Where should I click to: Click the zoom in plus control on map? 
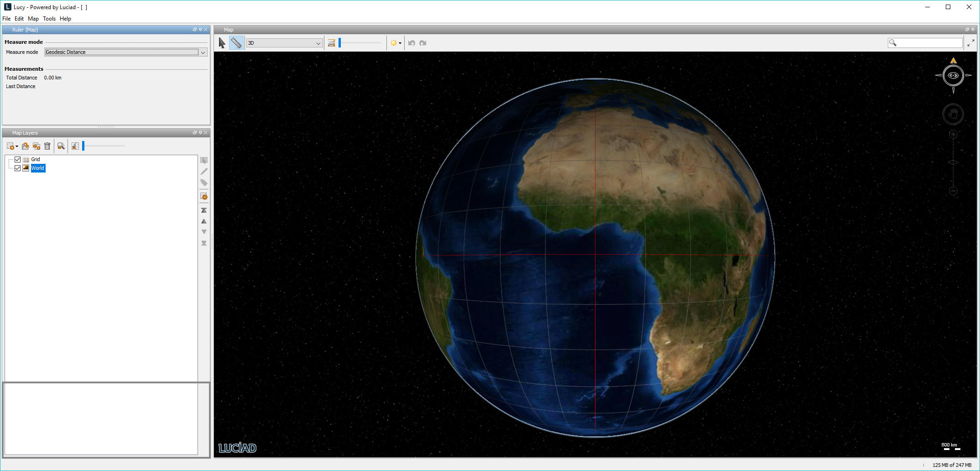point(954,134)
